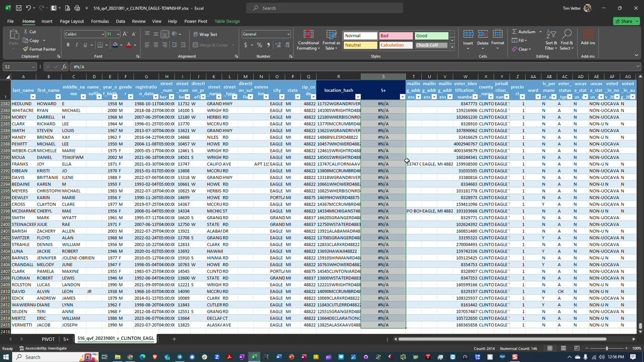Click the Format Painter brush
The height and width of the screenshot is (362, 644).
click(25, 49)
